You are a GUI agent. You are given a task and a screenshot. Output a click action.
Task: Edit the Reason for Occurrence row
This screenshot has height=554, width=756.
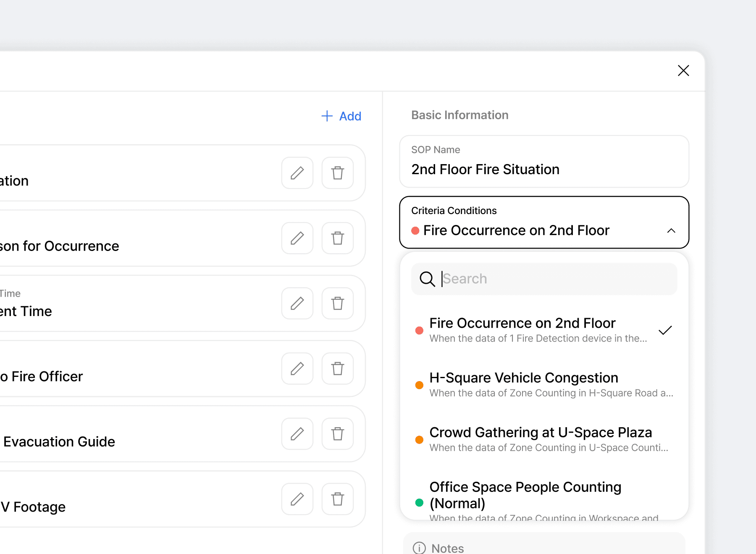(x=297, y=238)
